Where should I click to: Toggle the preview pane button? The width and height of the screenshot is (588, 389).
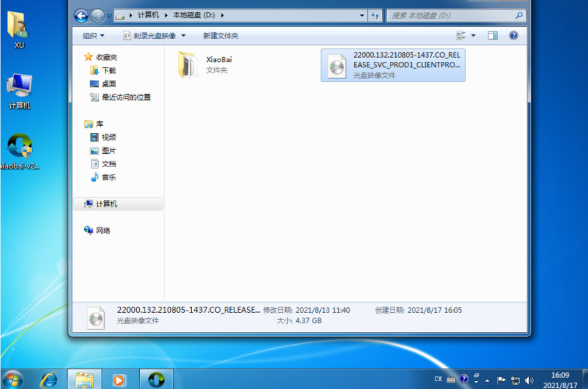(492, 36)
